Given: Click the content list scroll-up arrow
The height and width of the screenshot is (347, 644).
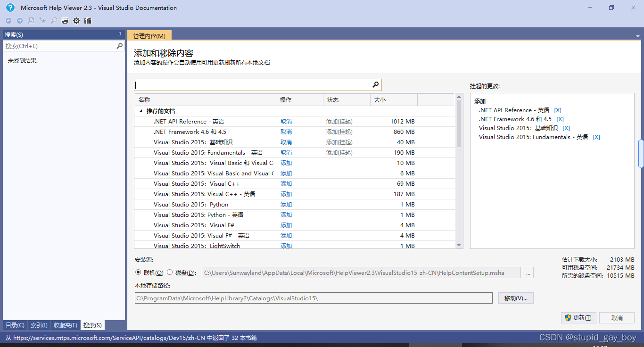Looking at the screenshot, I should click(459, 97).
